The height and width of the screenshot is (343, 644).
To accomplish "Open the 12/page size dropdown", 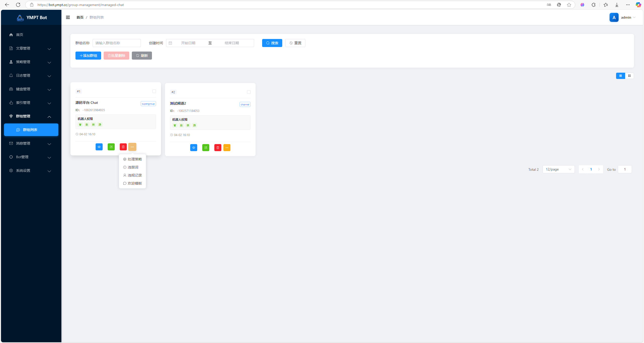I will click(x=558, y=169).
